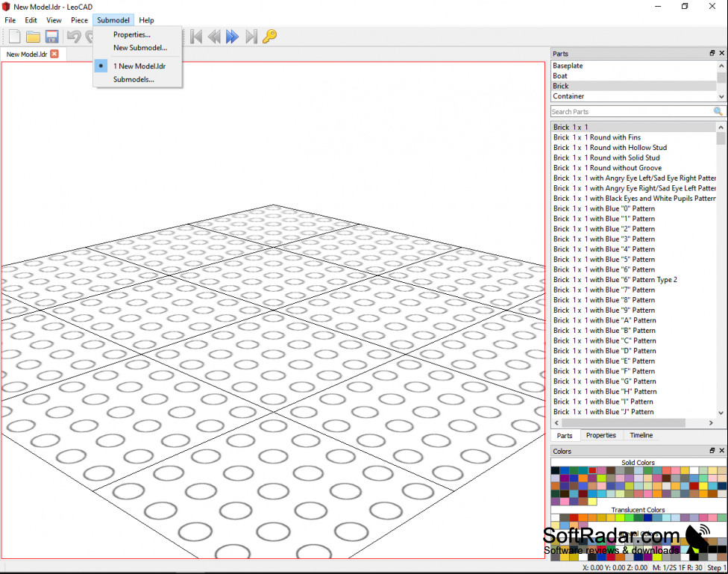
Task: Click parts list horizontal scroll left arrow
Action: [x=556, y=422]
